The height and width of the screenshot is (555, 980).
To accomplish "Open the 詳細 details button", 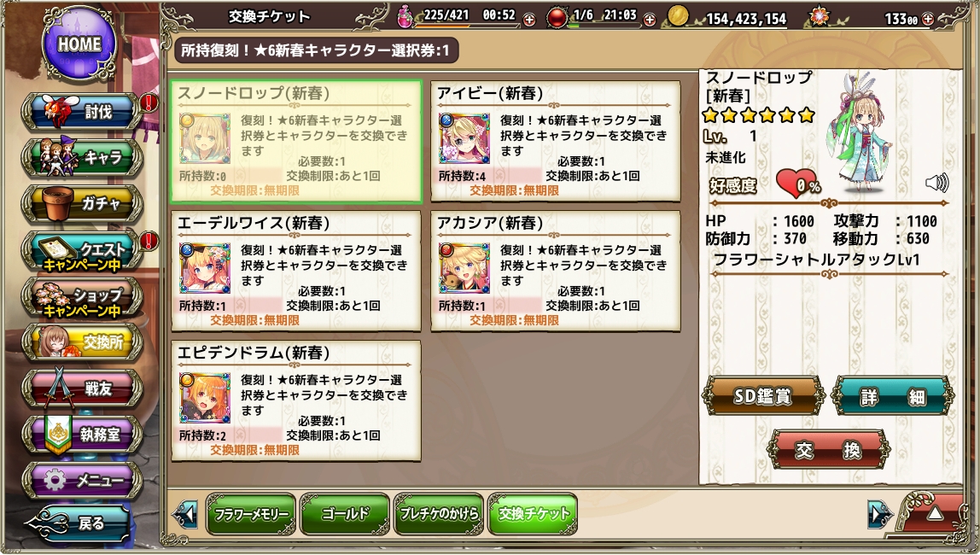I will coord(893,395).
